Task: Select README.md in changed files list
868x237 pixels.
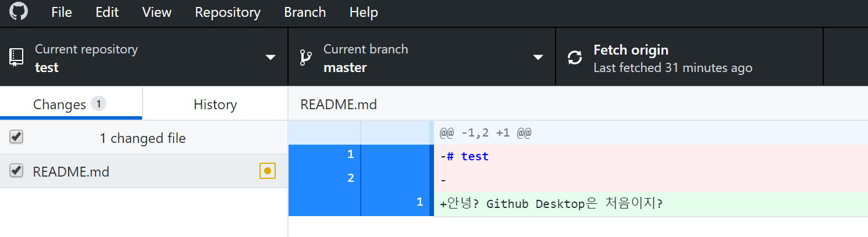Action: [x=144, y=171]
